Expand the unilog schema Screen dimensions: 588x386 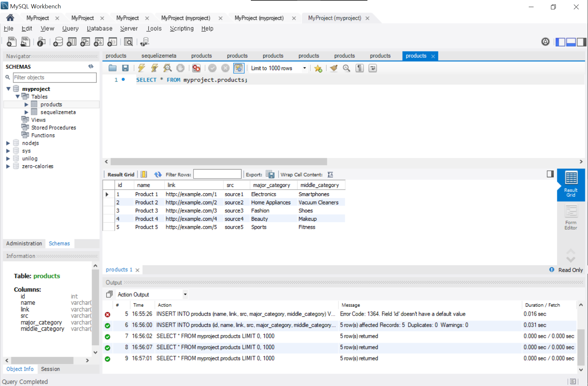(8, 158)
